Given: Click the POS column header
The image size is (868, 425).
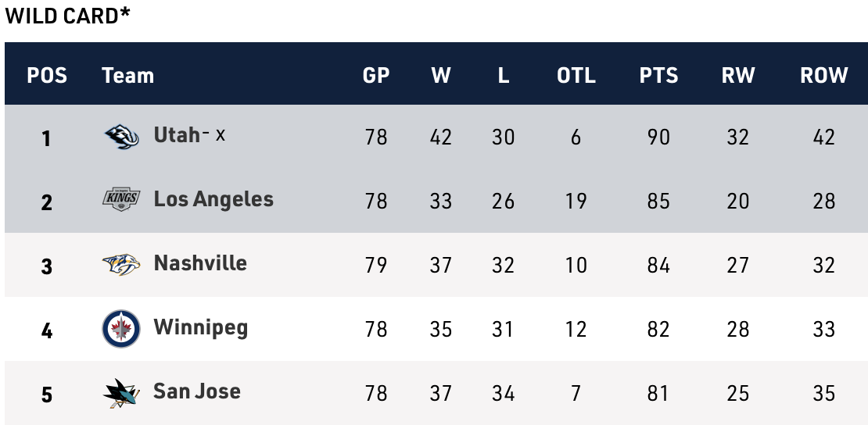Looking at the screenshot, I should [47, 75].
